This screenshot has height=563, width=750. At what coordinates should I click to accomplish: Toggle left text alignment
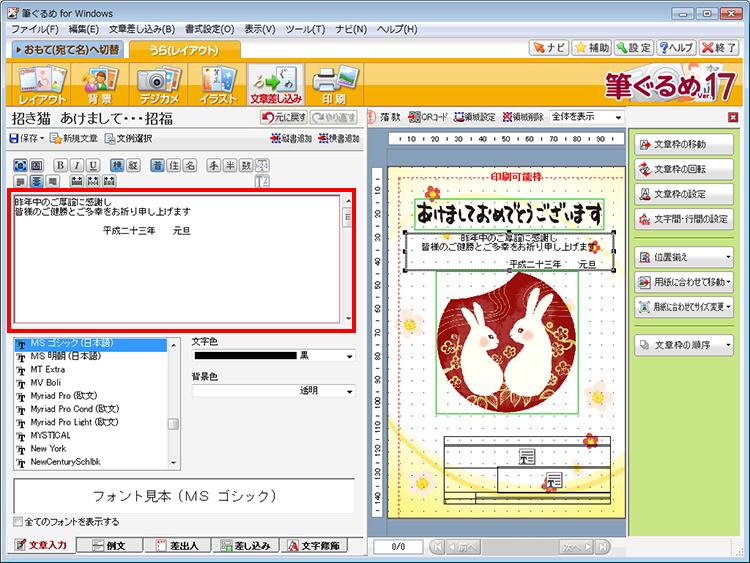click(20, 181)
